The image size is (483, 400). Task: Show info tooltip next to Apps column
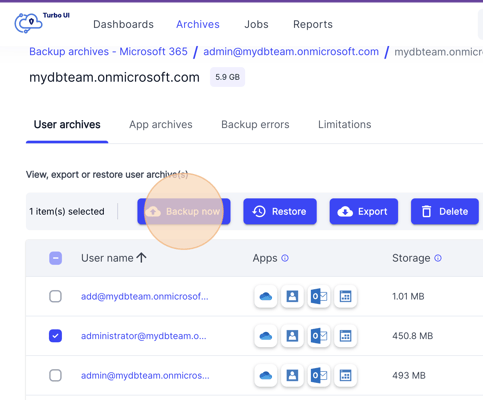285,258
